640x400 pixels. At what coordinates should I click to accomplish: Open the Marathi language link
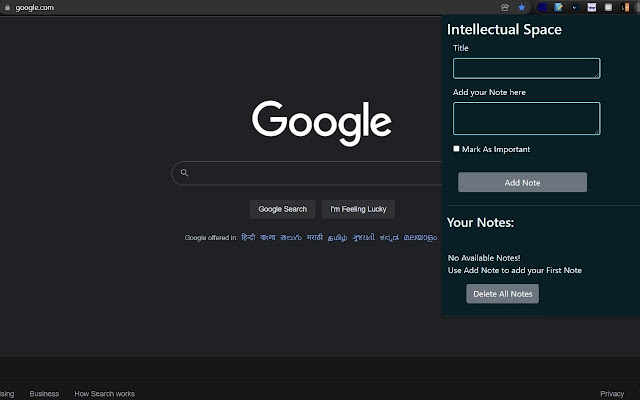[x=314, y=237]
